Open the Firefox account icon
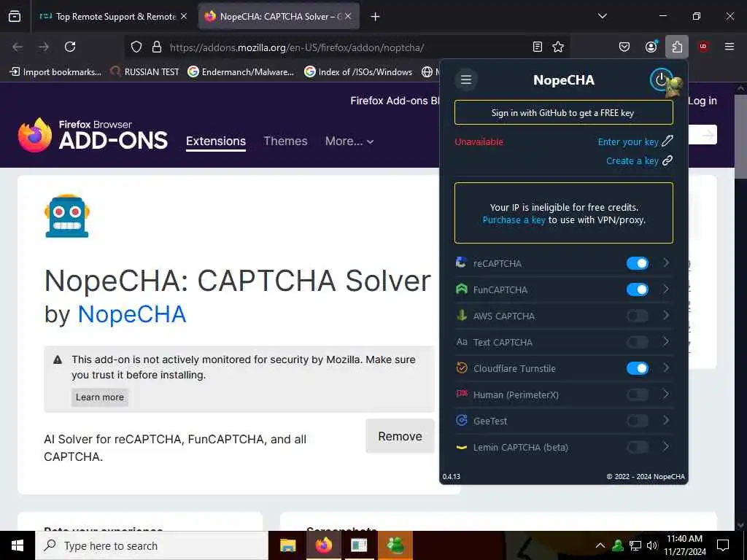The width and height of the screenshot is (747, 560). (x=651, y=47)
